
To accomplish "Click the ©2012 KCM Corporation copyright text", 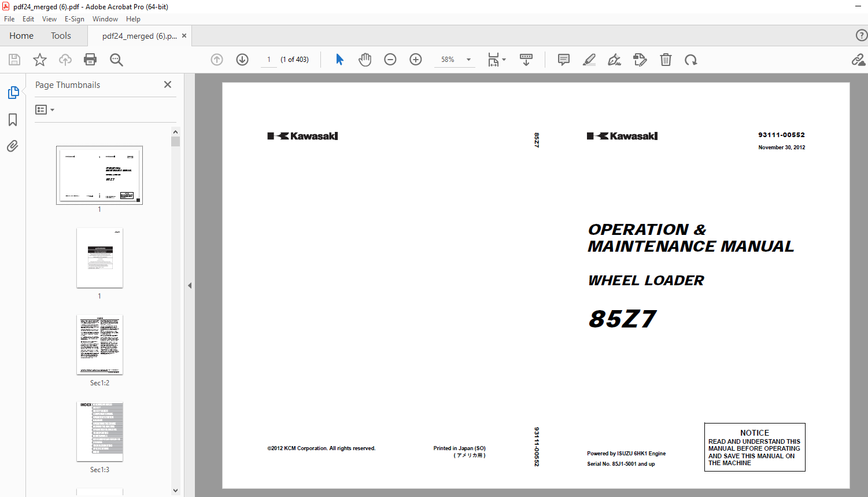I will (x=322, y=448).
